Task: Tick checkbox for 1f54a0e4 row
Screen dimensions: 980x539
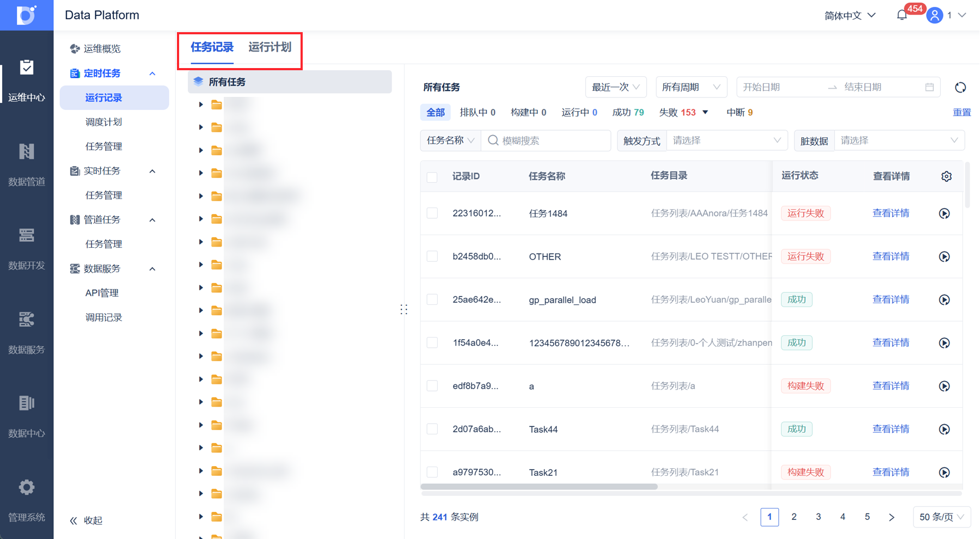Action: [x=432, y=342]
